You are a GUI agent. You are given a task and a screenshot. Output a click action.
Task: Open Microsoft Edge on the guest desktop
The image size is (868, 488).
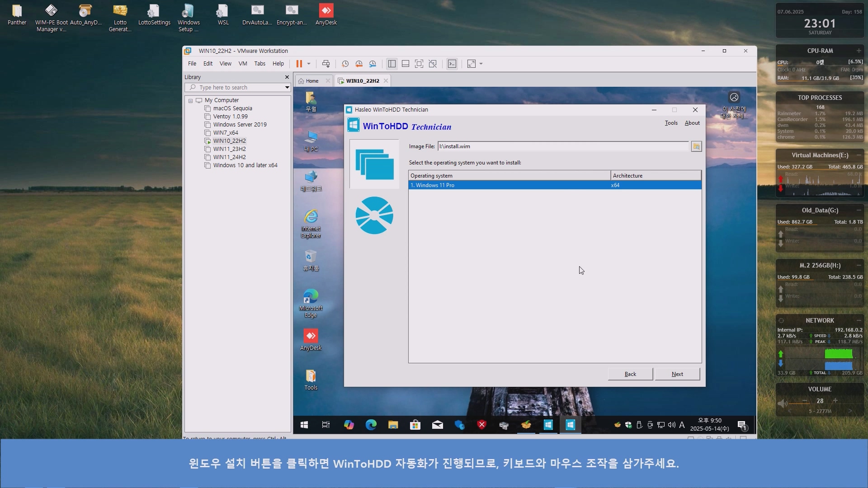pyautogui.click(x=311, y=303)
